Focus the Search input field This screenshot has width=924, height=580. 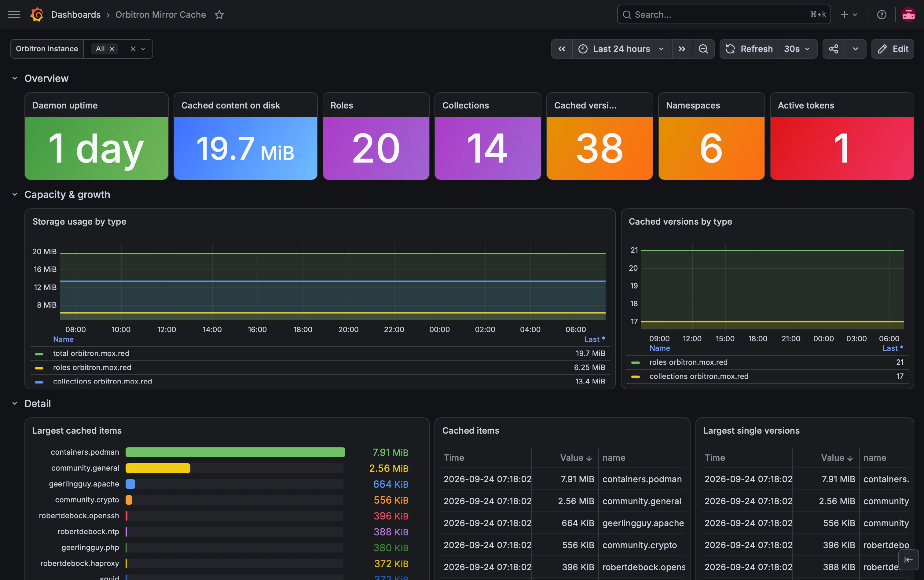point(724,15)
